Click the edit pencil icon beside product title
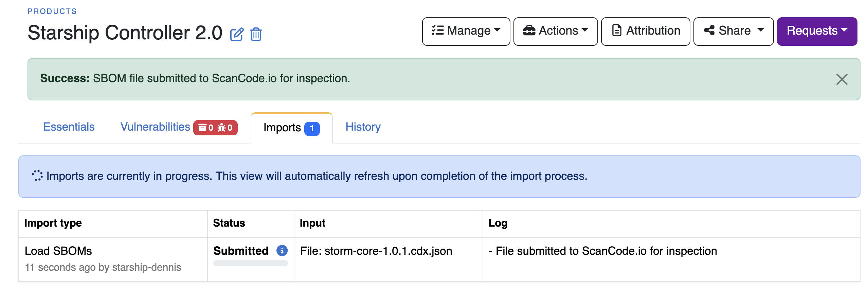 click(x=237, y=34)
